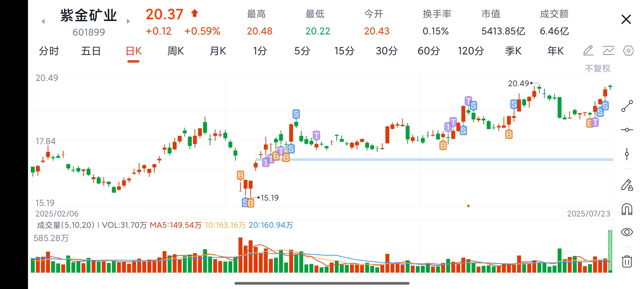644x289 pixels.
Task: Tap the 最低 value 20.22
Action: click(318, 31)
